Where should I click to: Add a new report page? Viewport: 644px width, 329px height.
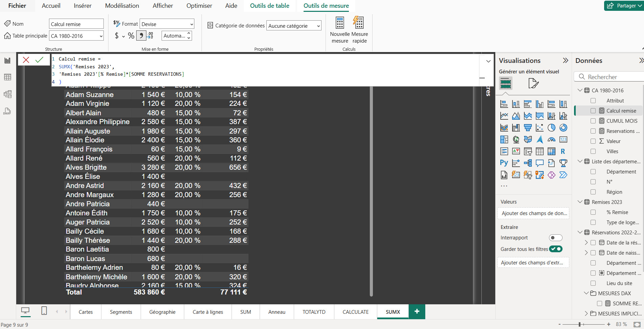[417, 311]
